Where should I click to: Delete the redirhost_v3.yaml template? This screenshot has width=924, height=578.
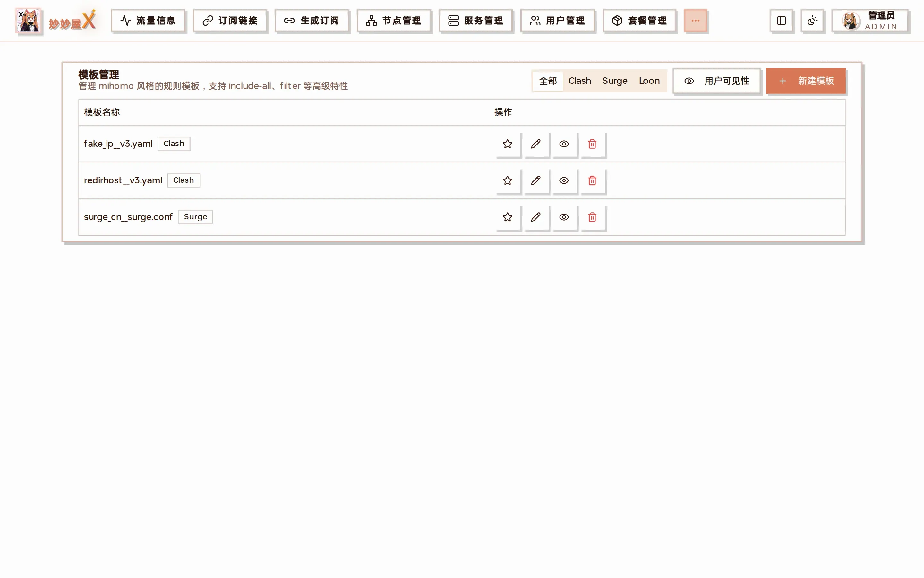592,180
